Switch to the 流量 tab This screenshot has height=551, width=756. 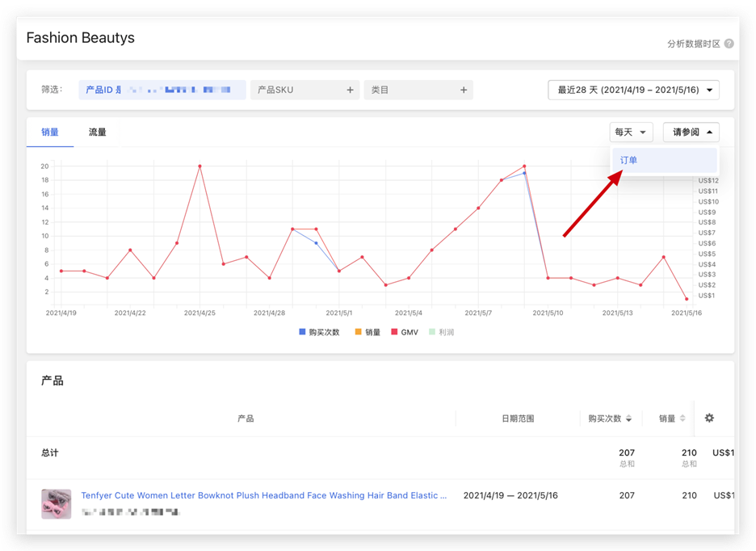pyautogui.click(x=97, y=132)
